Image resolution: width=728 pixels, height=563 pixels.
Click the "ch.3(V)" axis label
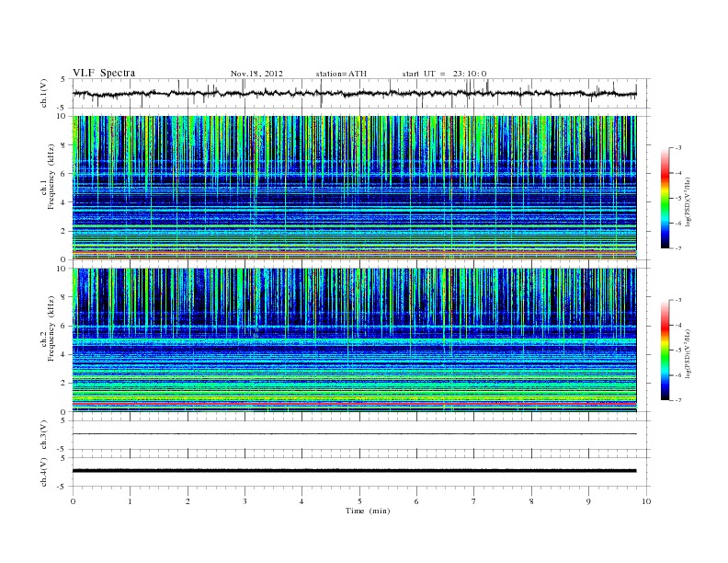(44, 434)
